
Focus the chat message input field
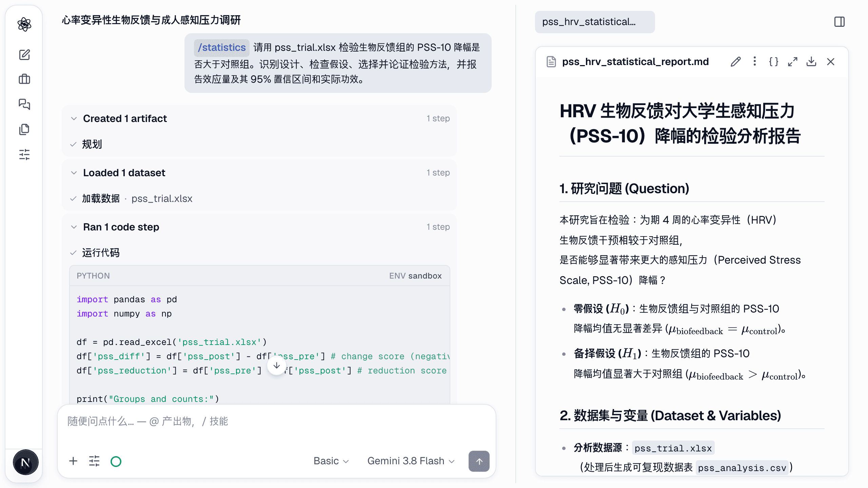[x=276, y=422]
